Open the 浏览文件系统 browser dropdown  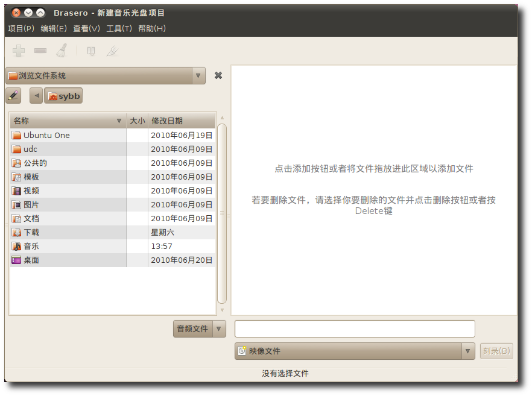(106, 75)
